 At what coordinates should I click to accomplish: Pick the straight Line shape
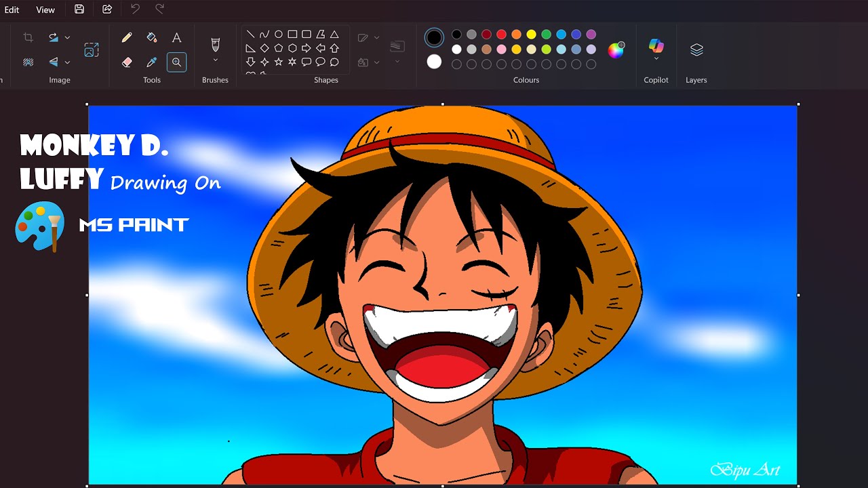coord(250,34)
